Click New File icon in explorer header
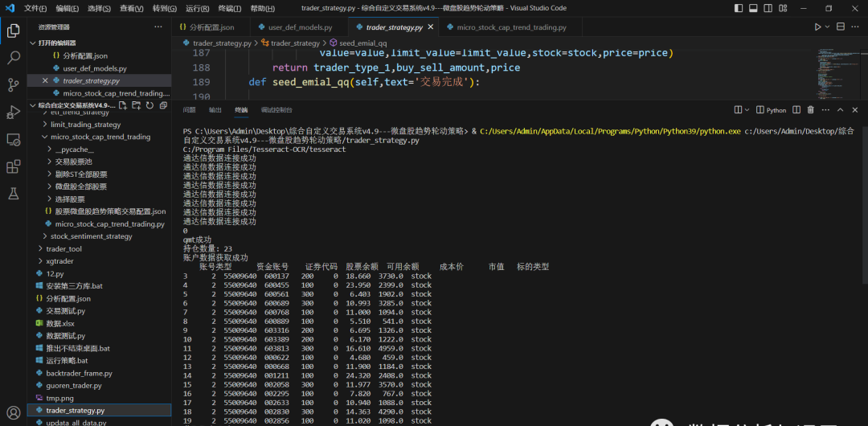Viewport: 868px width, 426px height. click(123, 105)
